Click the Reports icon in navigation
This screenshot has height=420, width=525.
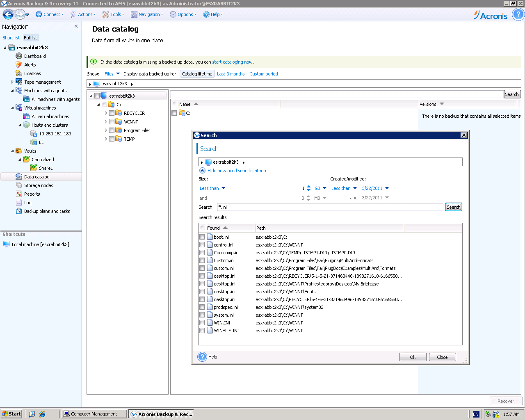click(x=19, y=194)
